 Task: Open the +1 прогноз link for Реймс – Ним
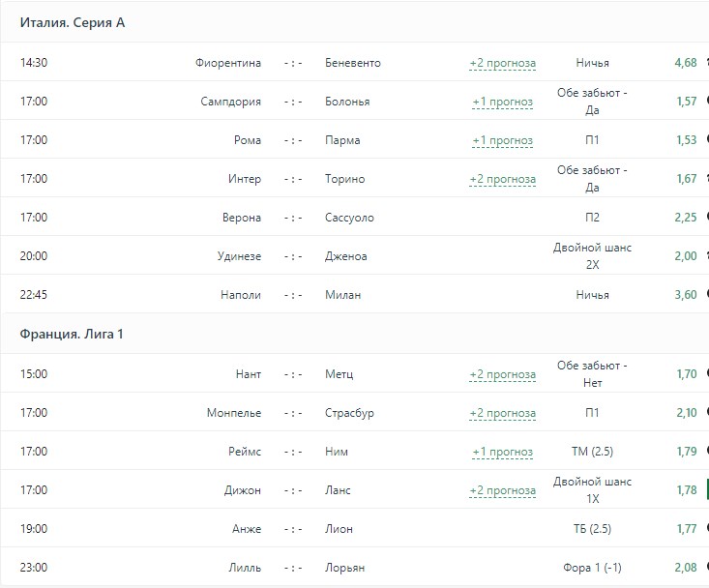(502, 452)
